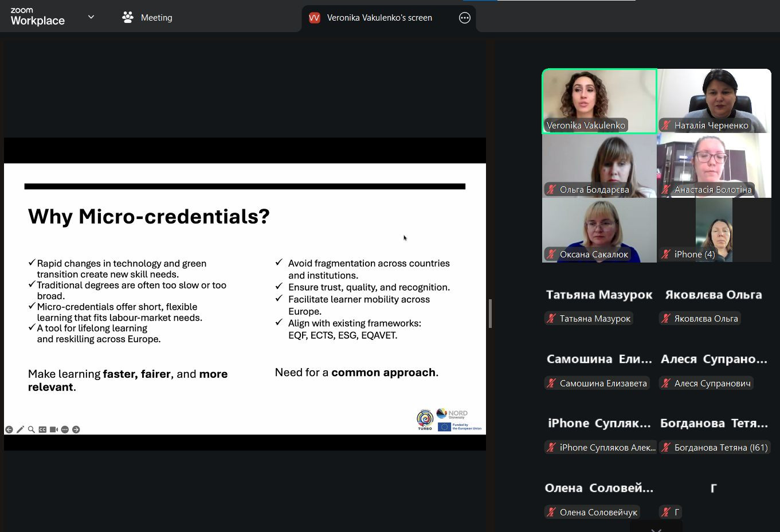The height and width of the screenshot is (532, 780).
Task: Click the muted microphone icon for Наталія Черненко
Action: (666, 125)
